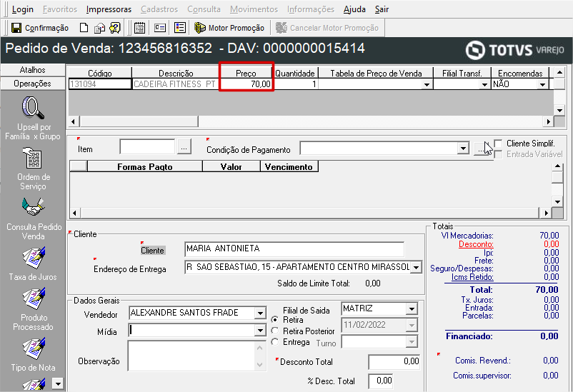Click the Quantidade cell with value 1
Viewport: 573px width, 392px height.
tap(296, 84)
